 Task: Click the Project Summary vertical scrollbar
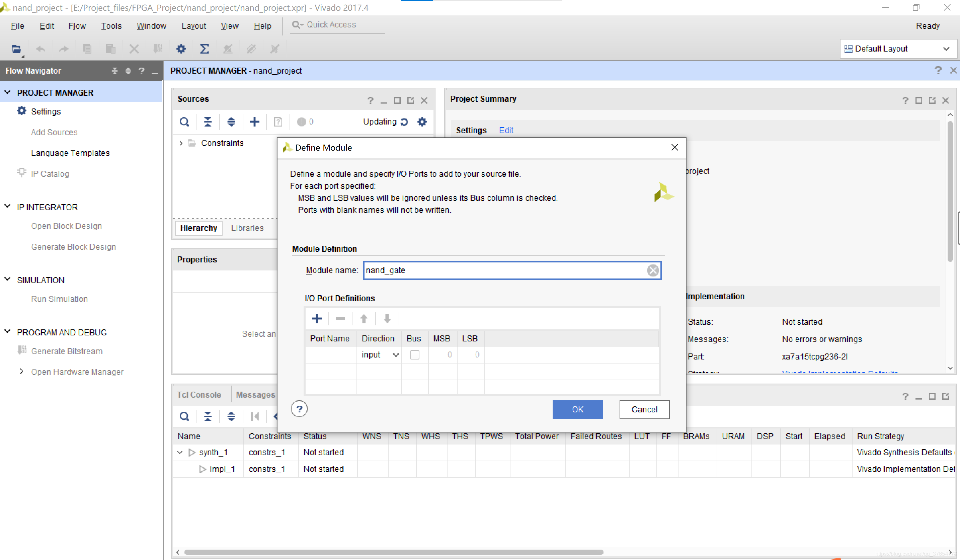[950, 191]
